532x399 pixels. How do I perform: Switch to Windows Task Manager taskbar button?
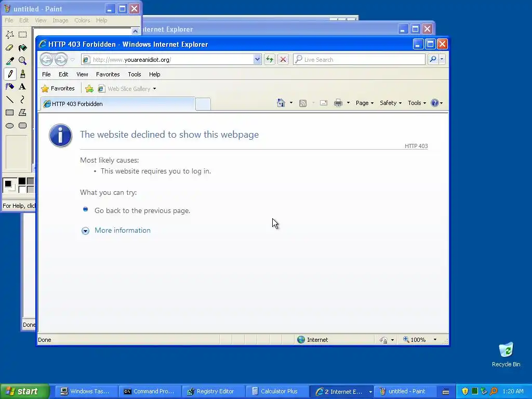[x=86, y=391]
